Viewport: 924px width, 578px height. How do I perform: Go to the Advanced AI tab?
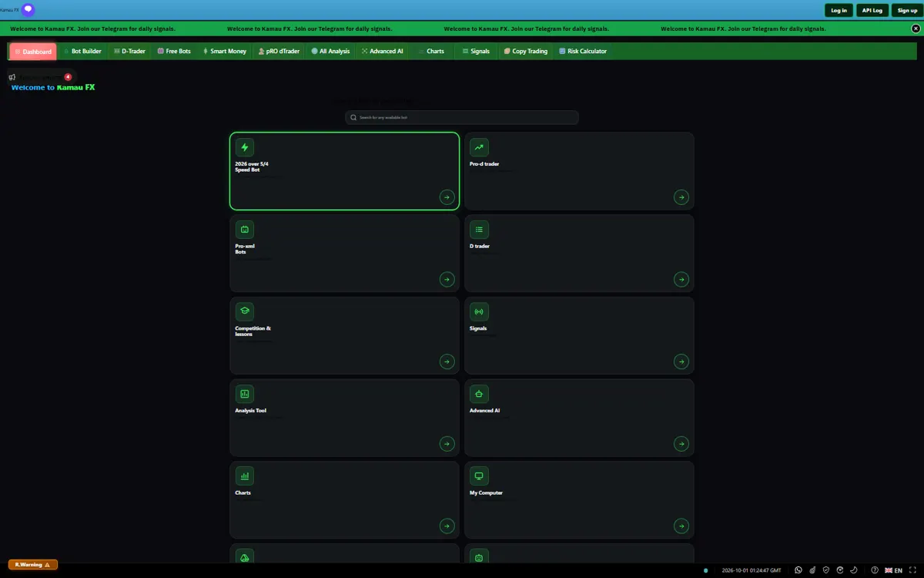coord(383,52)
